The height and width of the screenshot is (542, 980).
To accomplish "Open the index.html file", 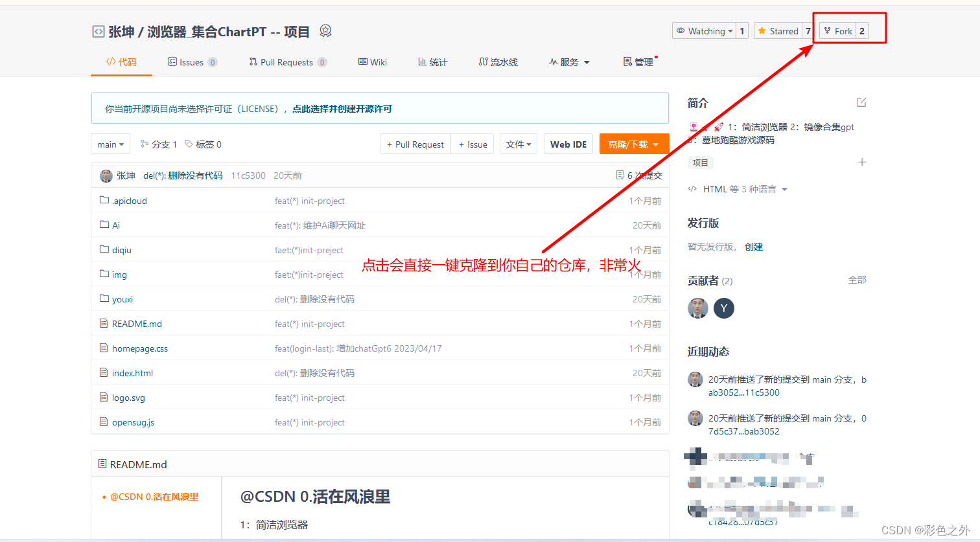I will coord(132,373).
